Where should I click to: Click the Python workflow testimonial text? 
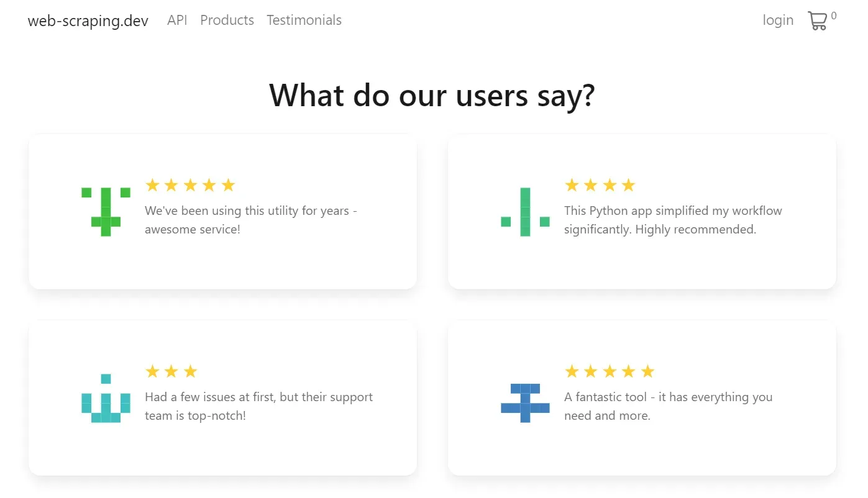click(673, 220)
